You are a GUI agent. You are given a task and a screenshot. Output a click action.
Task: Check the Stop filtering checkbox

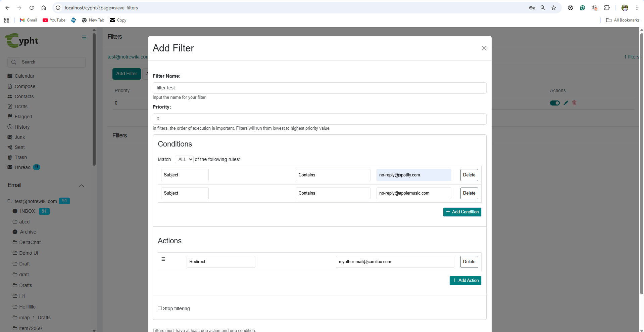coord(160,308)
